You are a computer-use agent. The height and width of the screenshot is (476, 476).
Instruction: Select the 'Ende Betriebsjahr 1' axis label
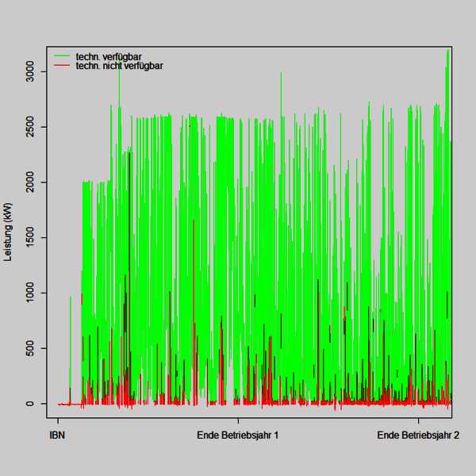click(238, 435)
